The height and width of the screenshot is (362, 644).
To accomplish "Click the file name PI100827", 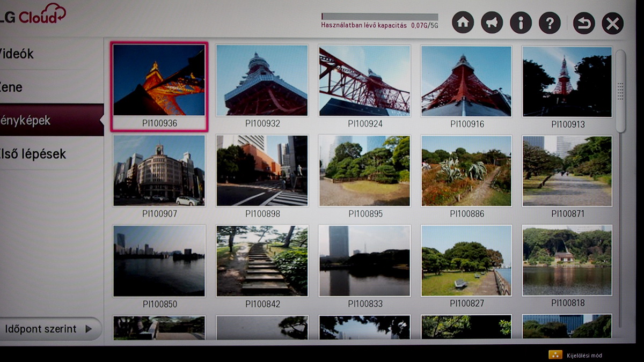I will click(467, 304).
